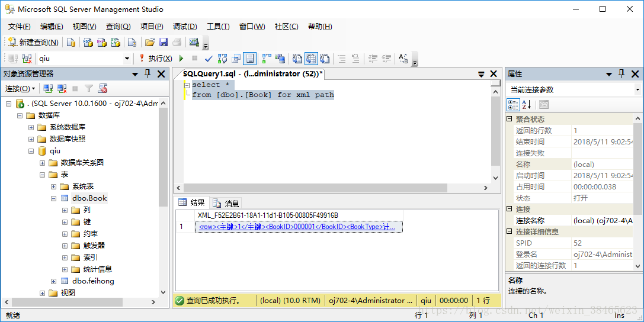Collapse the qiu database node
The width and height of the screenshot is (644, 322).
(x=31, y=152)
